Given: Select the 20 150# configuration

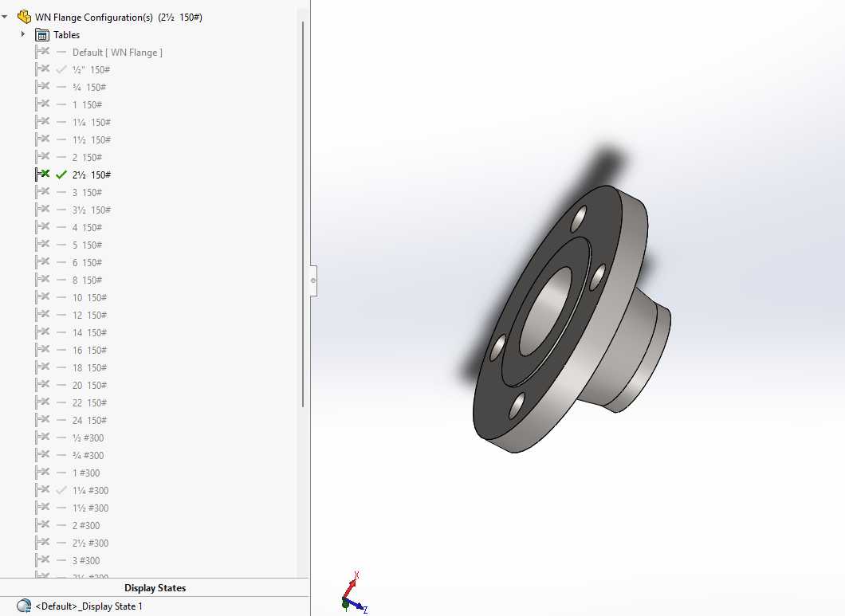Looking at the screenshot, I should (89, 385).
